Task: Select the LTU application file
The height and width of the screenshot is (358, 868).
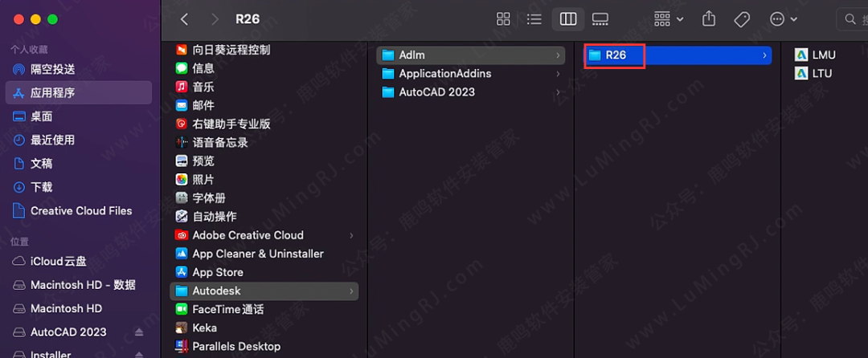Action: (821, 73)
